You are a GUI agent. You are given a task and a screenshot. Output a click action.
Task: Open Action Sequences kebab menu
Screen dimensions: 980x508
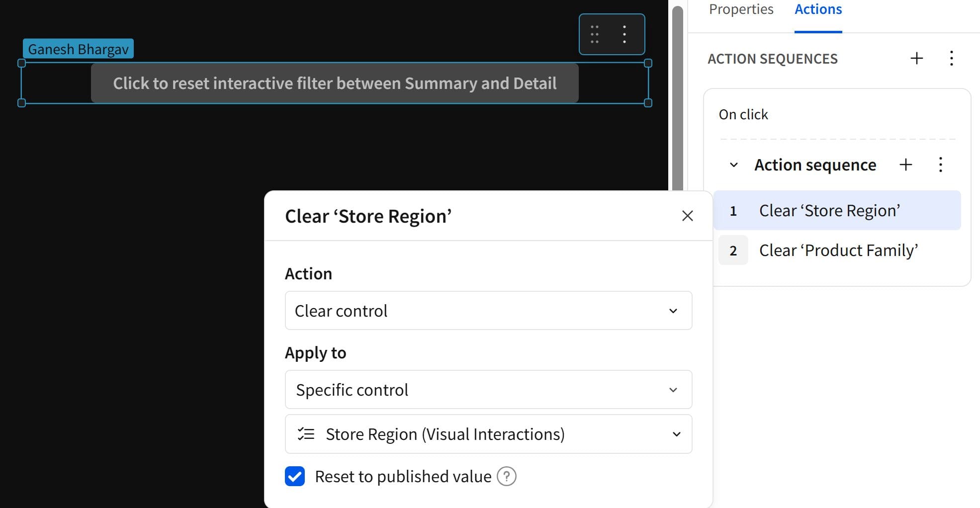click(951, 58)
